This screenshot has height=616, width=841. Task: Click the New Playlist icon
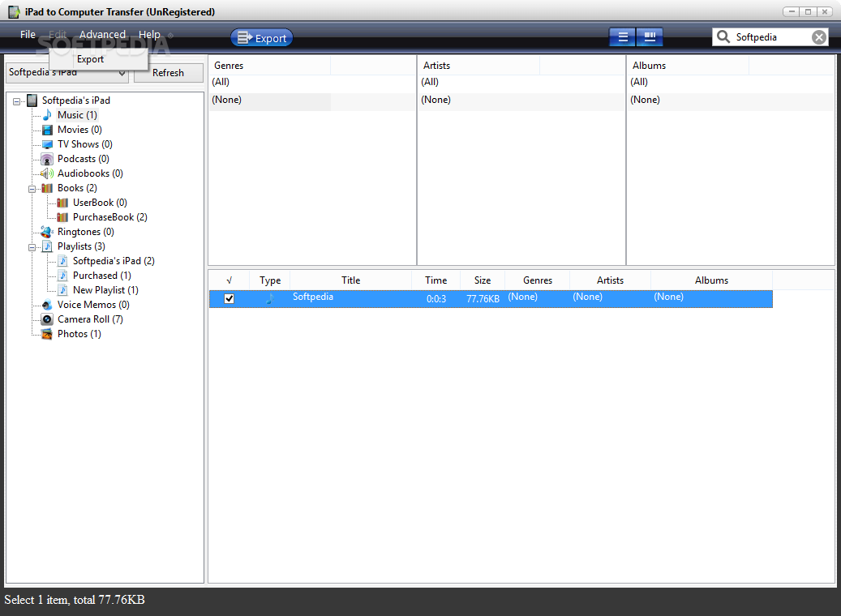click(62, 290)
